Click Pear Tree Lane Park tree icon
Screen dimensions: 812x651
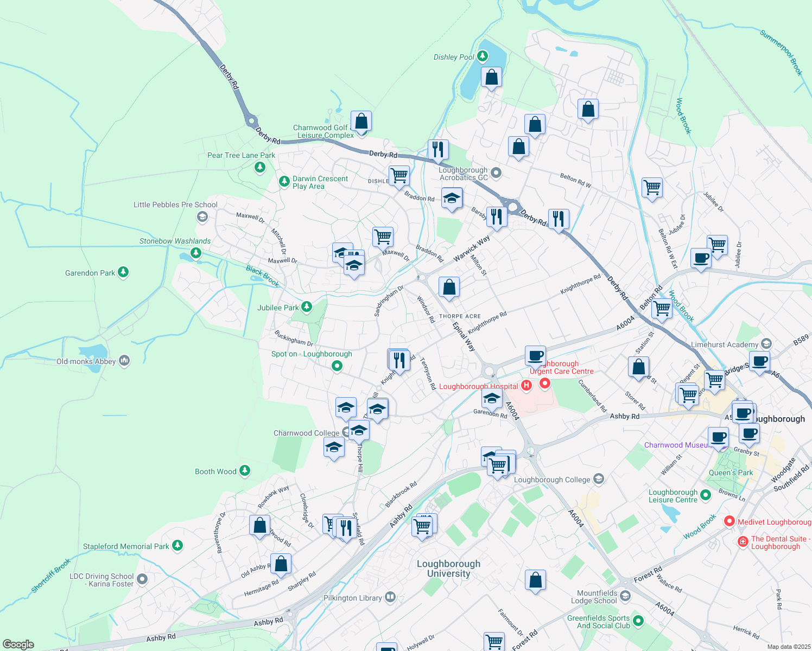point(260,167)
